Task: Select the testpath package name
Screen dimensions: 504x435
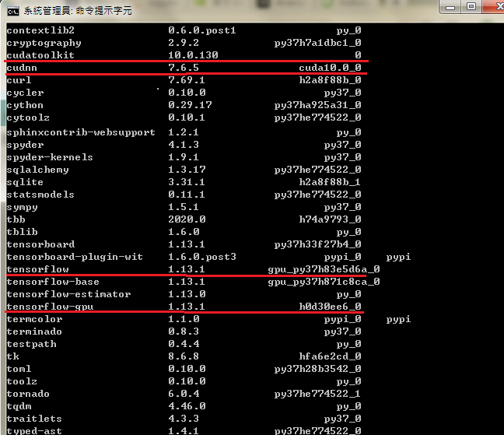Action: coord(31,344)
